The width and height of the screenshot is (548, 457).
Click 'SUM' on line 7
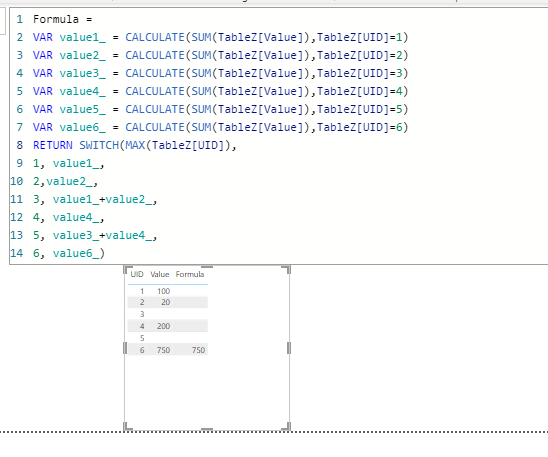pyautogui.click(x=201, y=127)
